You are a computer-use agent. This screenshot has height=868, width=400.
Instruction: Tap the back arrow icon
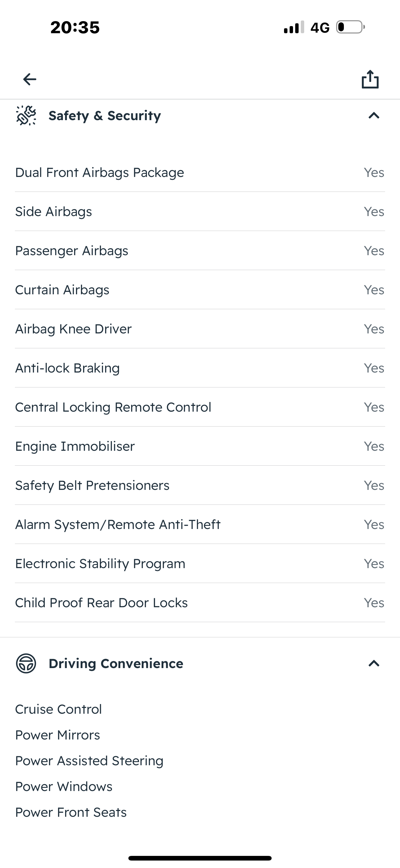pyautogui.click(x=30, y=79)
